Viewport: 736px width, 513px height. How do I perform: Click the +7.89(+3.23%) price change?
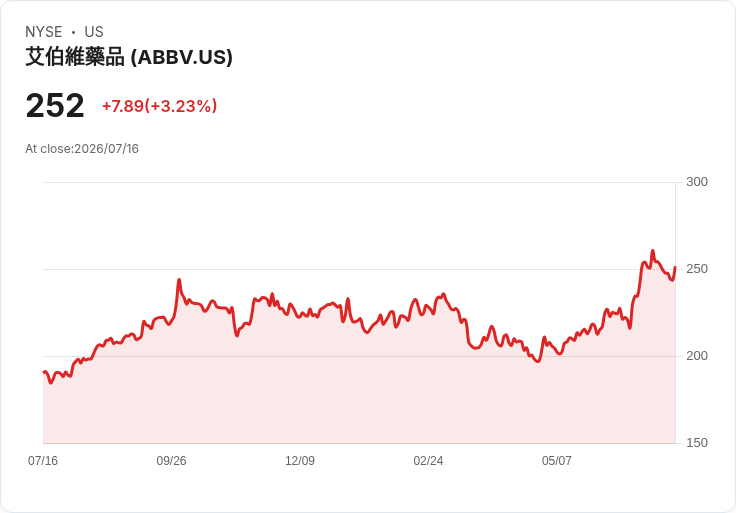[160, 106]
